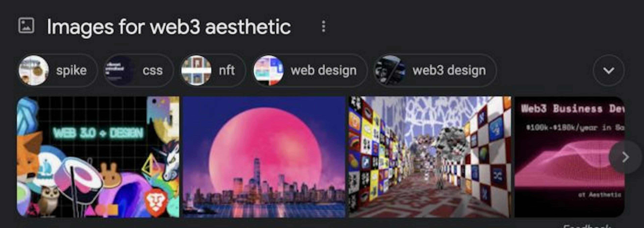Screen dimensions: 644x228
Task: Click the web design chip thumbnail
Action: point(269,71)
